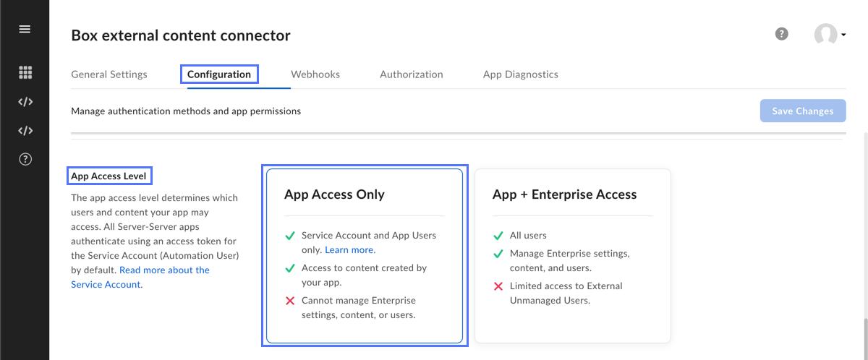Open the apps grid icon in the sidebar

[25, 72]
